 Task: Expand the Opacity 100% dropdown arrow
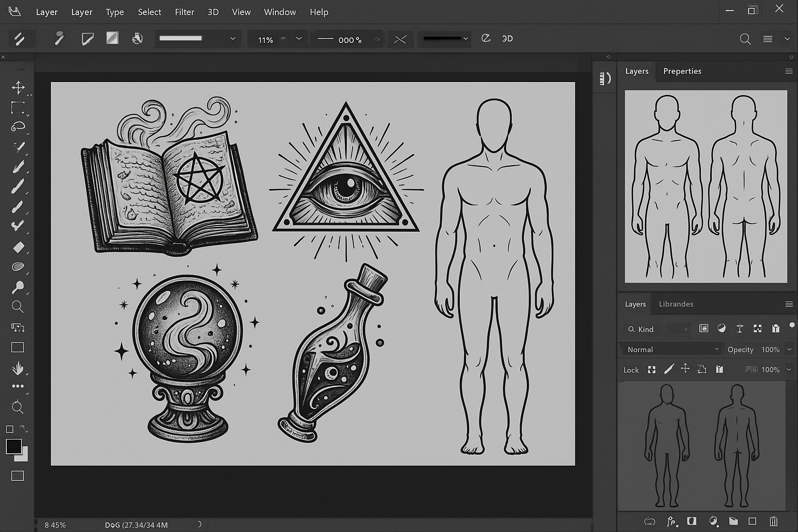click(789, 350)
